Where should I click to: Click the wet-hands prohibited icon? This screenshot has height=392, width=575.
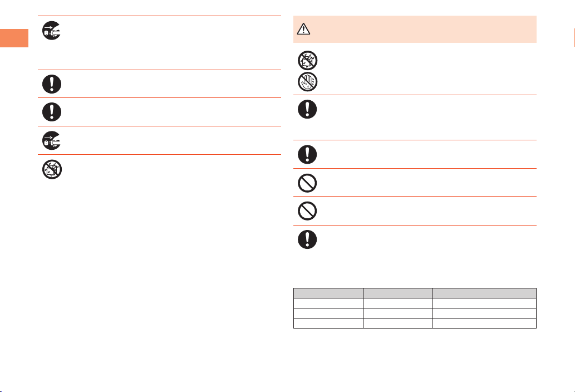point(307,82)
